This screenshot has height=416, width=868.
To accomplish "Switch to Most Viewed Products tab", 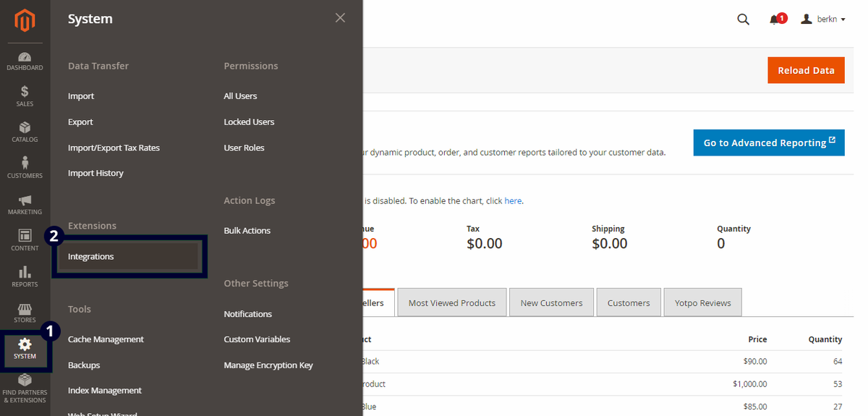I will (x=451, y=302).
